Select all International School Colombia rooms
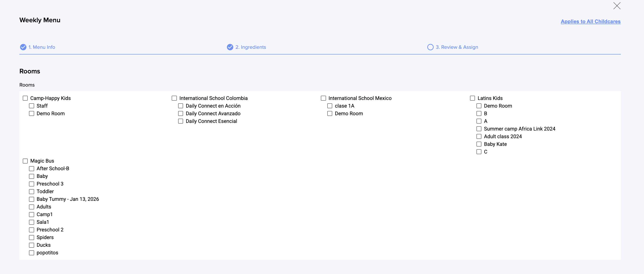This screenshot has width=644, height=274. pyautogui.click(x=174, y=98)
